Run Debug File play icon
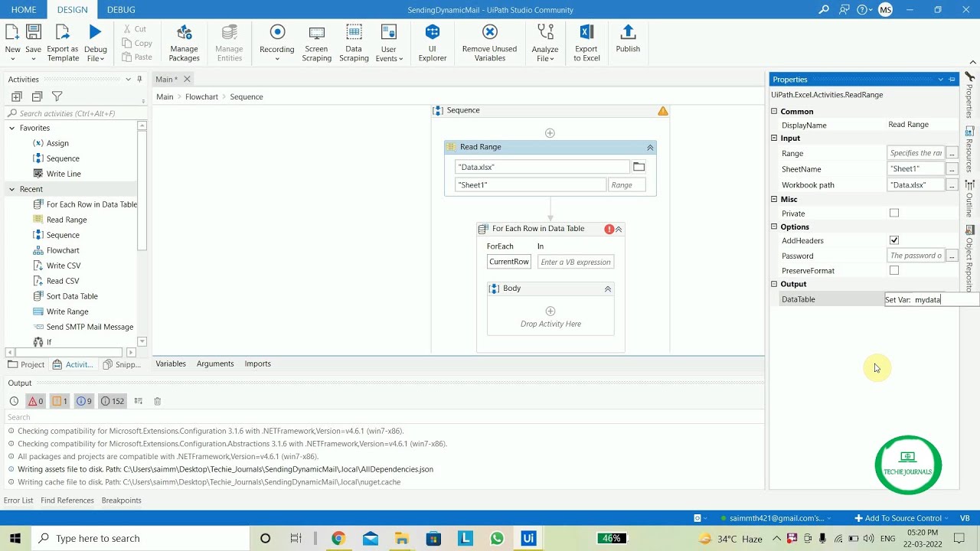This screenshot has height=551, width=980. coord(95,32)
